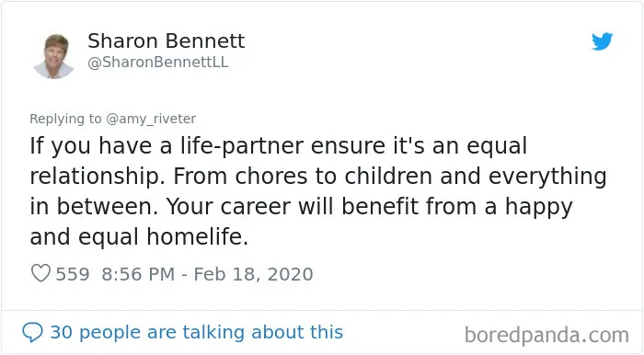Viewport: 644px width, 355px height.
Task: Open Sharon Bennett's profile picture
Action: point(53,56)
